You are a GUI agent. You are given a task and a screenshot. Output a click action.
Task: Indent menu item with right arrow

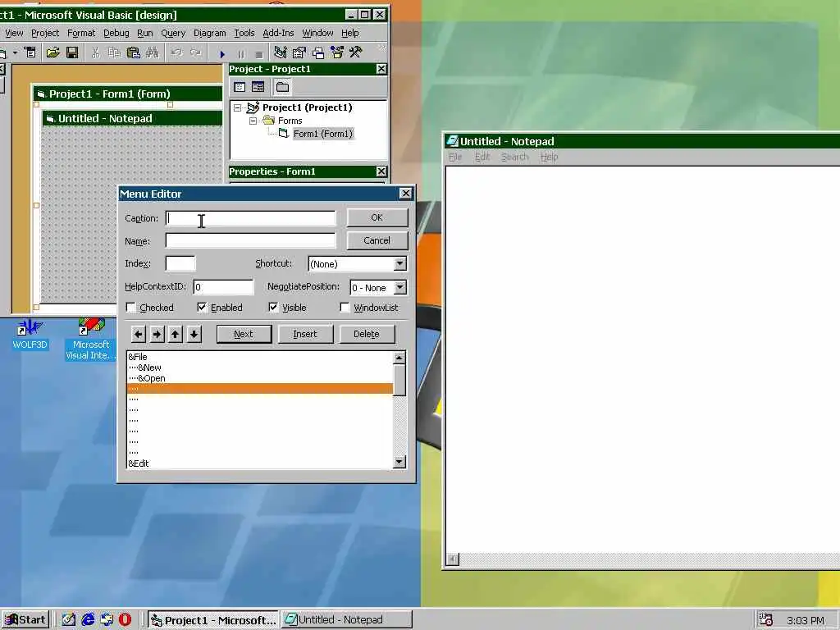point(157,335)
